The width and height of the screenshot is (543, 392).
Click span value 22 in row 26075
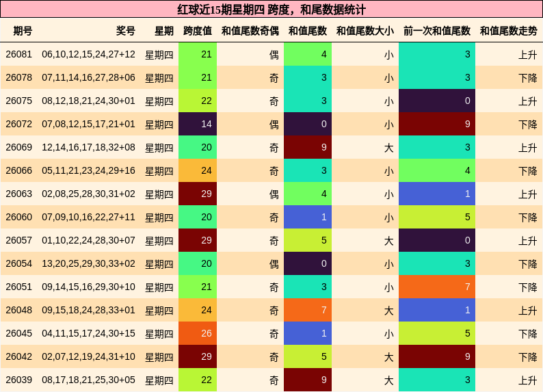click(198, 101)
